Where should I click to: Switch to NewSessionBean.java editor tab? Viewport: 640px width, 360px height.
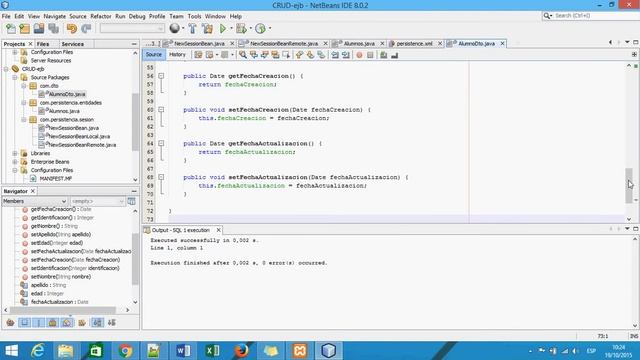(199, 43)
